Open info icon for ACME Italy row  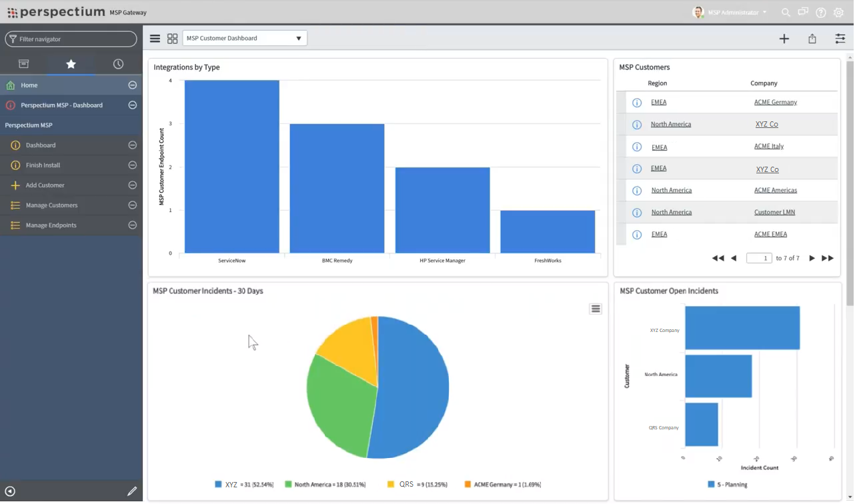coord(637,147)
